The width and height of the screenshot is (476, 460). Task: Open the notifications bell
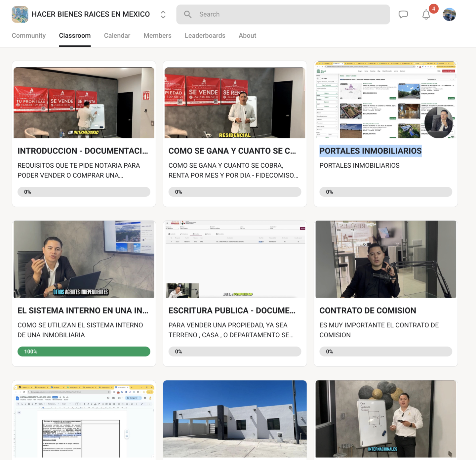tap(426, 15)
